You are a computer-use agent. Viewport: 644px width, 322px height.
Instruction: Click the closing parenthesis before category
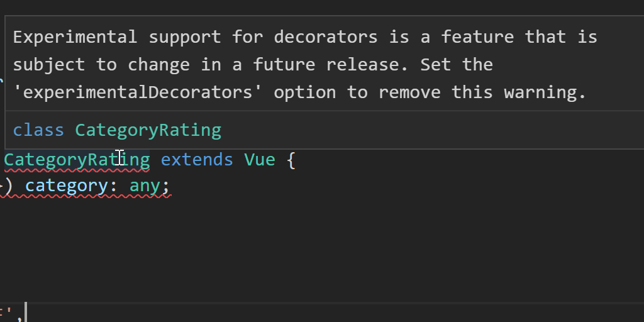point(9,186)
